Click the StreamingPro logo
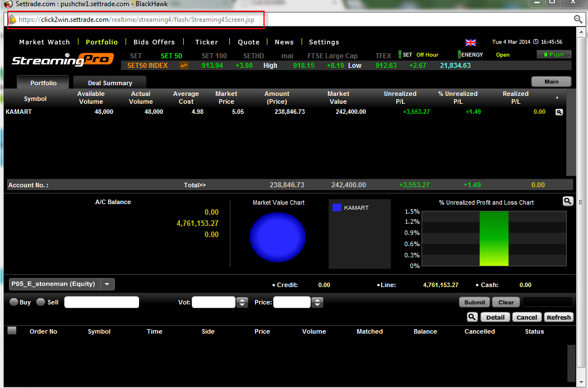 [63, 60]
